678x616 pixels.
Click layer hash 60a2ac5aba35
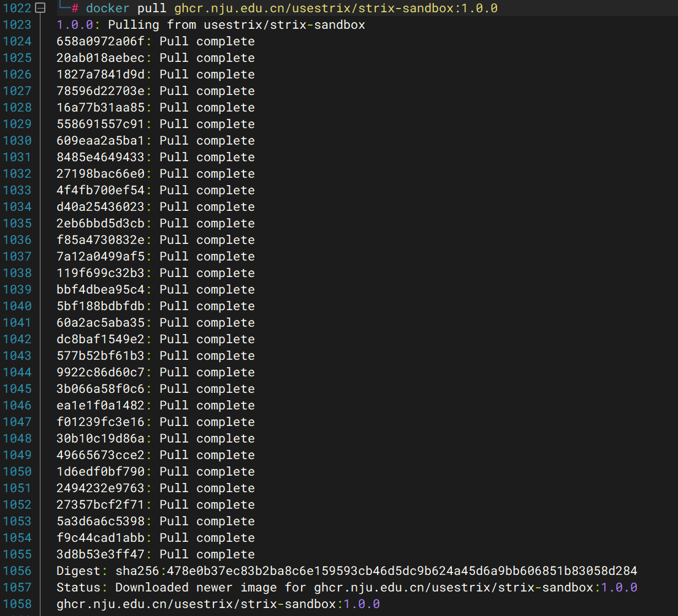click(101, 322)
